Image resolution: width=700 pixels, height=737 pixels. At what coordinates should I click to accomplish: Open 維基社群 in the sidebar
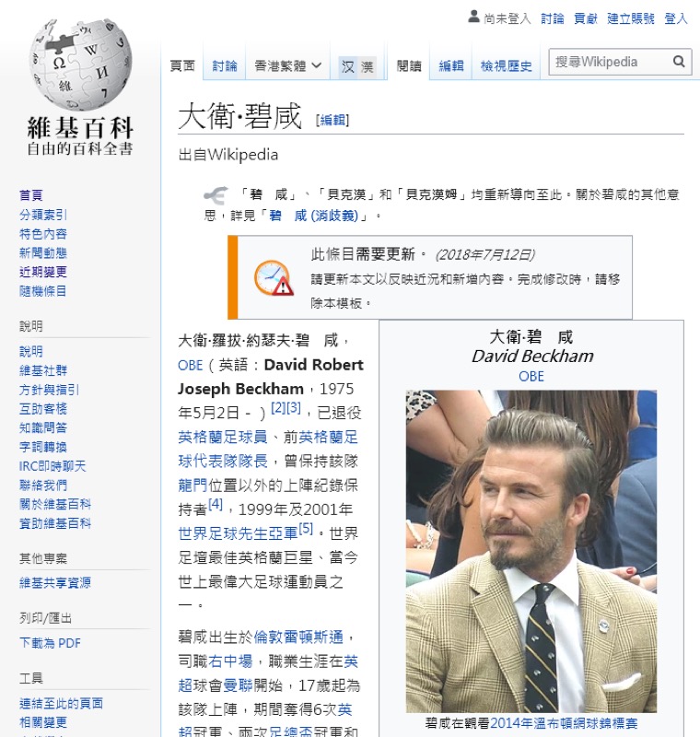coord(43,371)
